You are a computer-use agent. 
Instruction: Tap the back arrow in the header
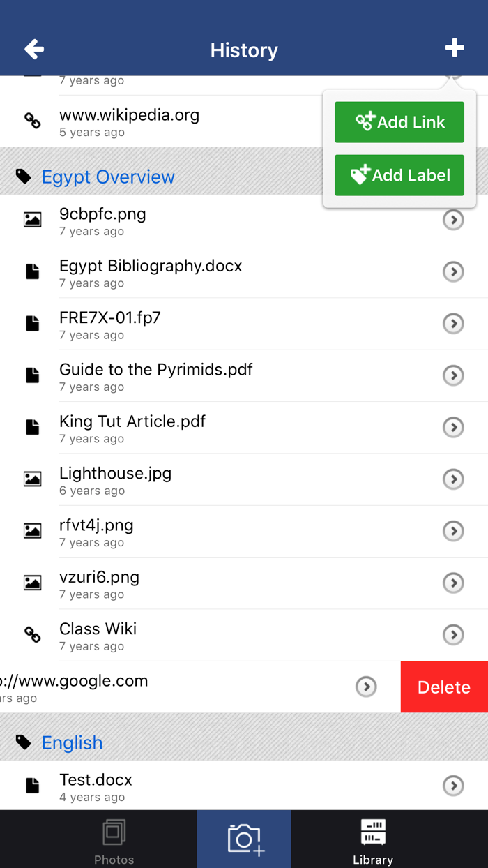tap(33, 49)
